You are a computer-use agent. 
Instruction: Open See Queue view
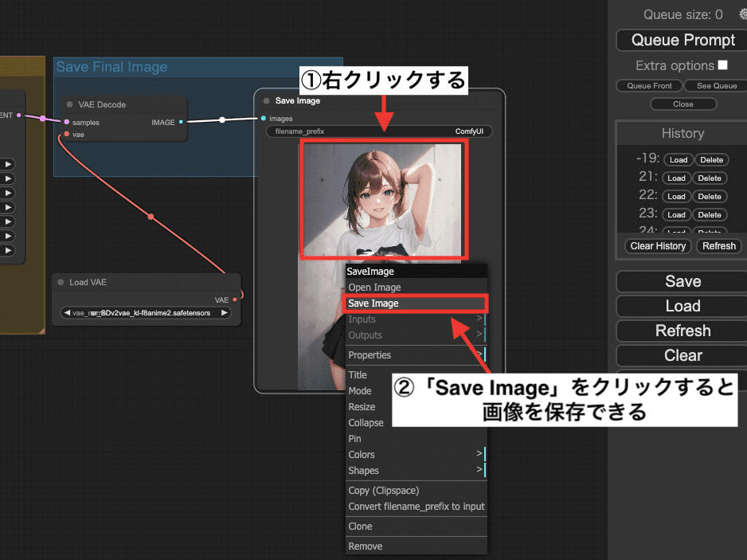[x=716, y=86]
